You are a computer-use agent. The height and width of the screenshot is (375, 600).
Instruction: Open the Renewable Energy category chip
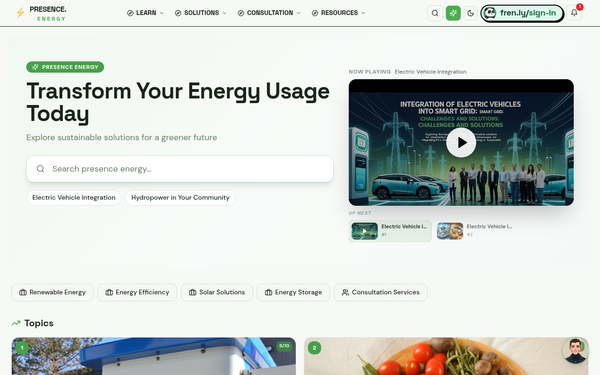[52, 292]
